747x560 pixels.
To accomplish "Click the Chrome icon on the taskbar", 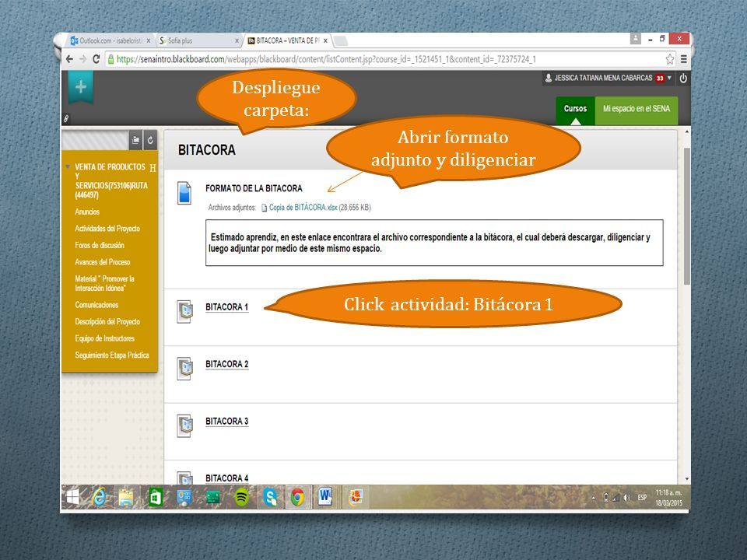I will (298, 498).
